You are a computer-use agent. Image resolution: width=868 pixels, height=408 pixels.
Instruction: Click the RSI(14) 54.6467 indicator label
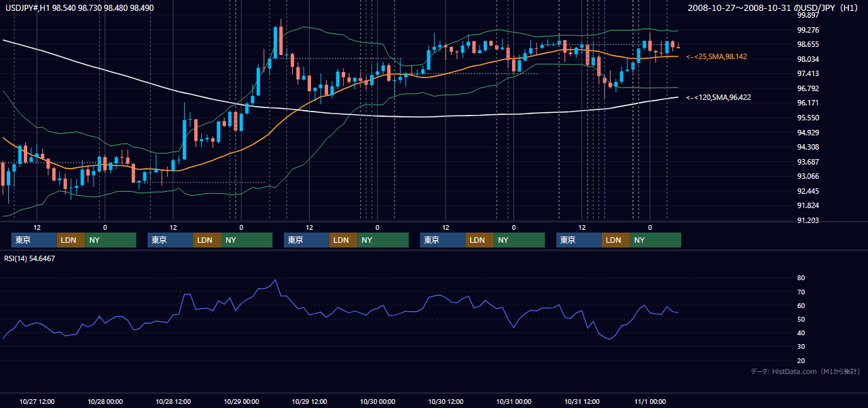tap(30, 258)
